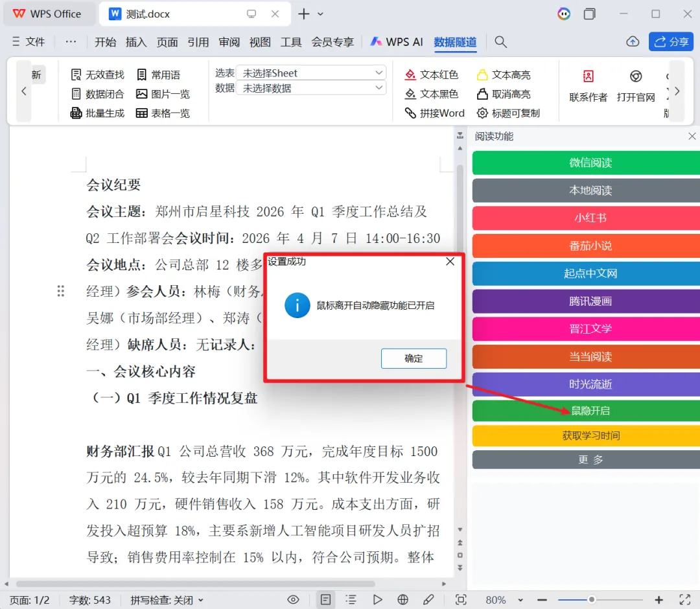
Task: Click the 番茄小说 button
Action: click(x=586, y=246)
